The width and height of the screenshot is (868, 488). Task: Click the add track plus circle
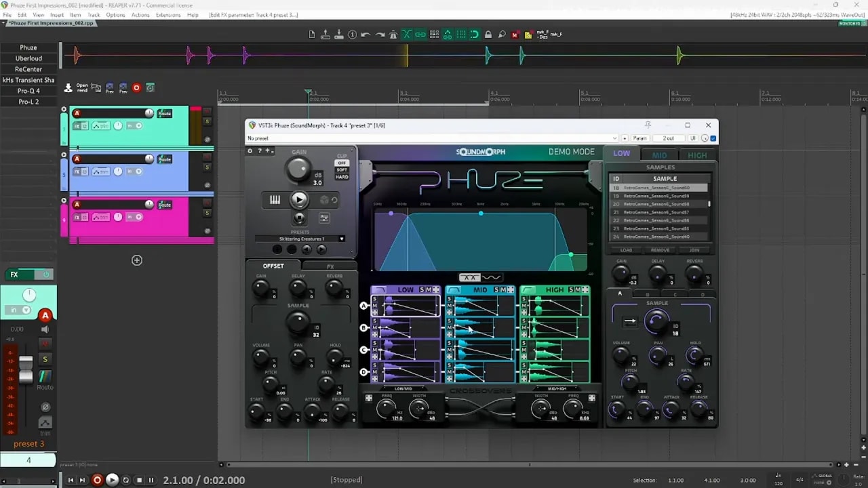[x=137, y=260]
